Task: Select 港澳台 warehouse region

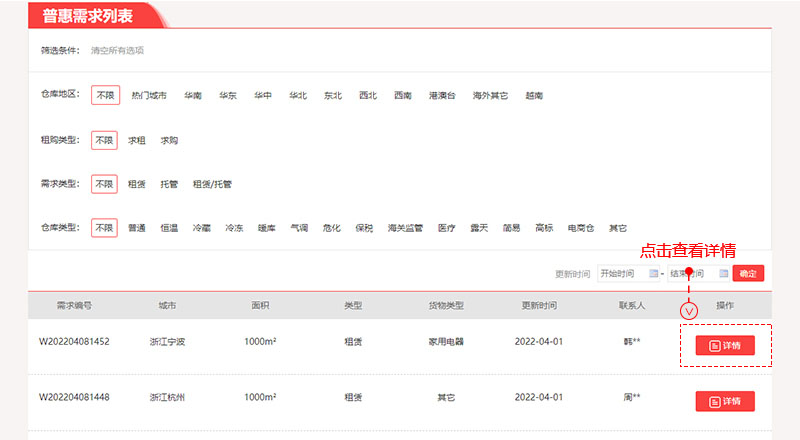Action: 442,96
